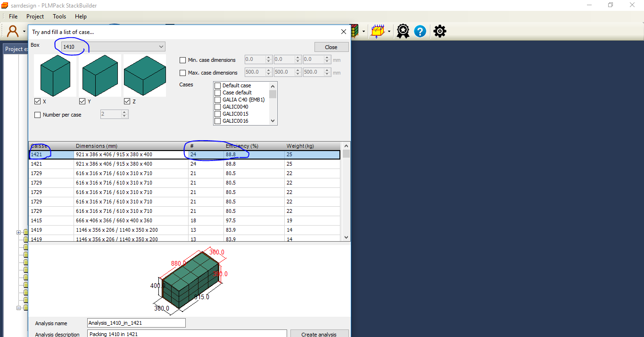The width and height of the screenshot is (644, 337).
Task: Open the settings gear icon
Action: click(x=439, y=31)
